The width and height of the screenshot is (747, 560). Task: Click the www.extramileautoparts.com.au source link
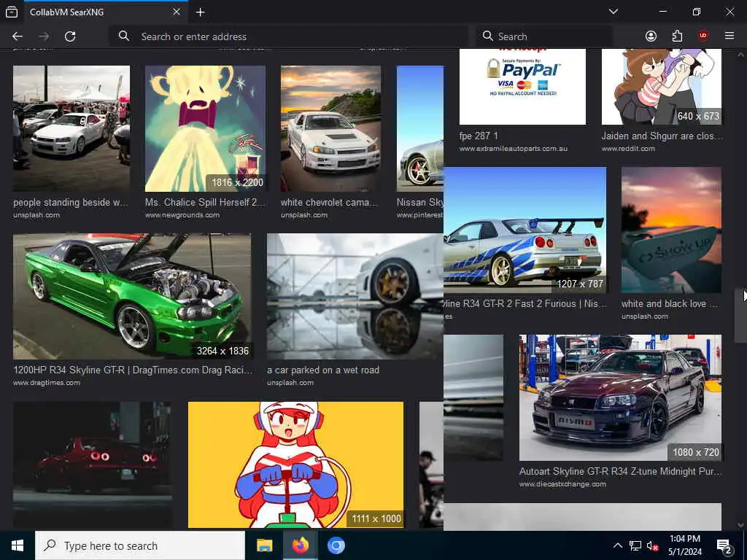[514, 149]
